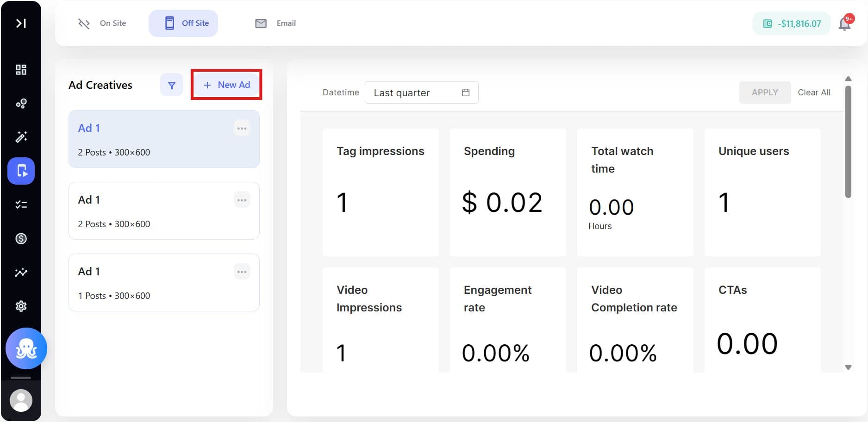This screenshot has height=422, width=868.
Task: Click the Video Completion rate card
Action: (x=635, y=320)
